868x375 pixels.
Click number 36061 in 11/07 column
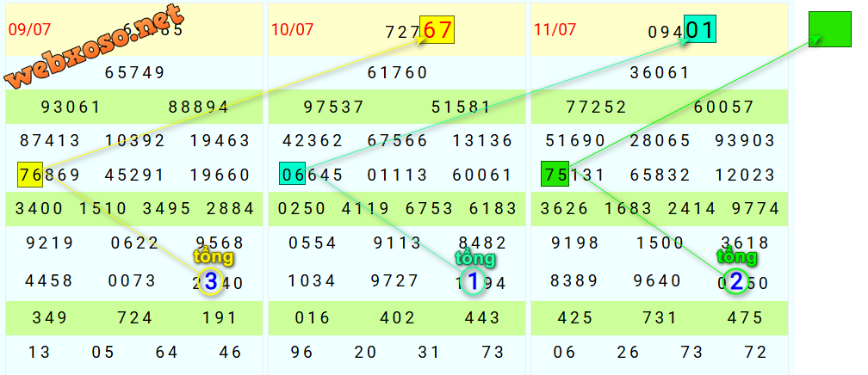[x=660, y=72]
